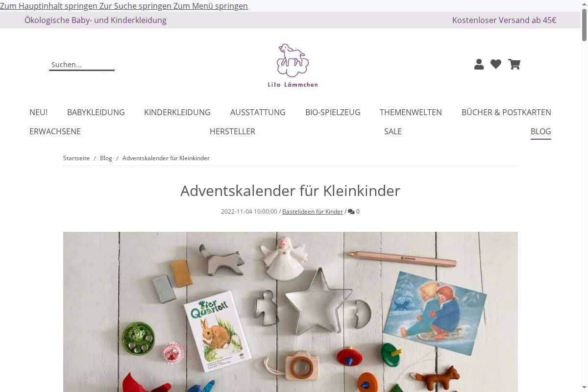Open the NEU! menu item
Viewport: 588px width, 392px height.
38,112
